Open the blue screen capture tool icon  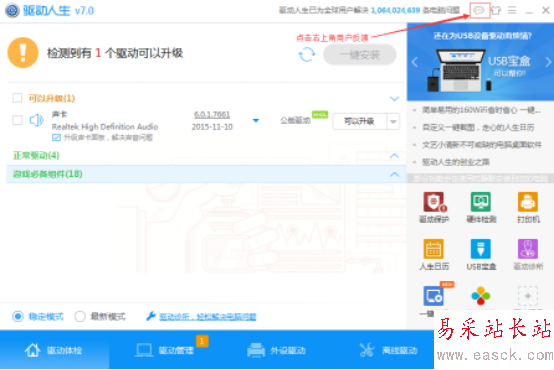(x=434, y=296)
